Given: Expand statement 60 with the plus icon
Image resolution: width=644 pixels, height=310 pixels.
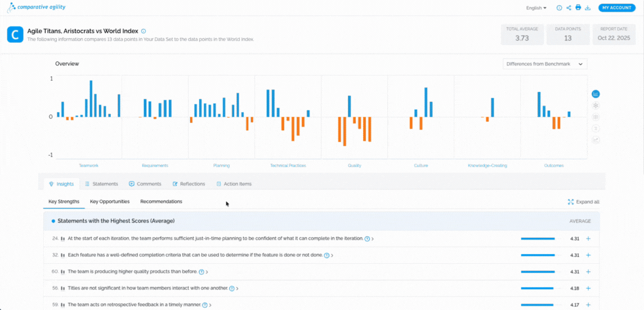Looking at the screenshot, I should (588, 272).
